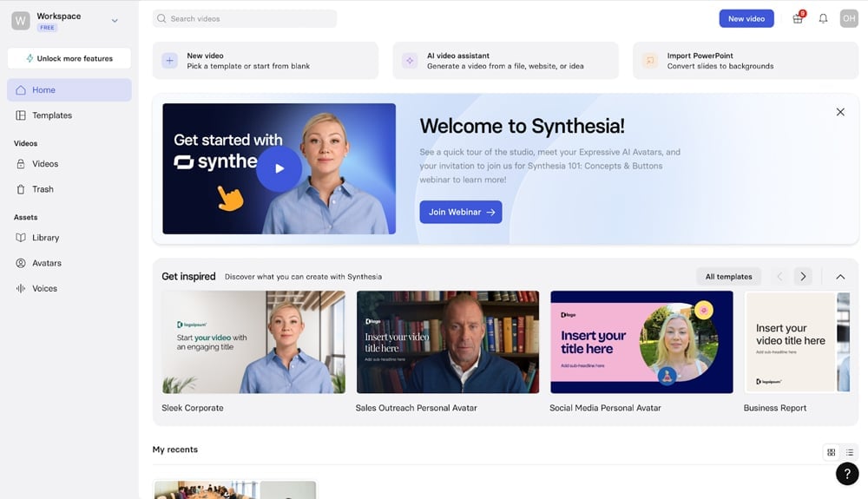Focus the Search videos field
The image size is (868, 499).
[244, 18]
